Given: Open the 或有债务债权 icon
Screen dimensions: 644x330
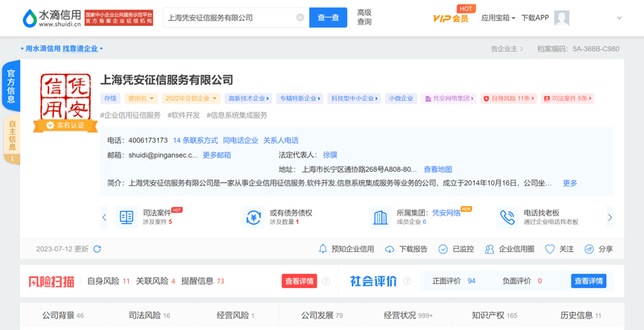Looking at the screenshot, I should [253, 217].
